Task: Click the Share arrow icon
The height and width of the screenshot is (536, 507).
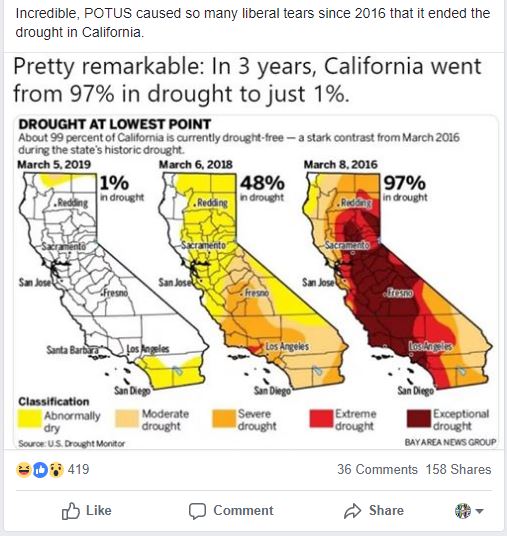Action: [x=352, y=511]
